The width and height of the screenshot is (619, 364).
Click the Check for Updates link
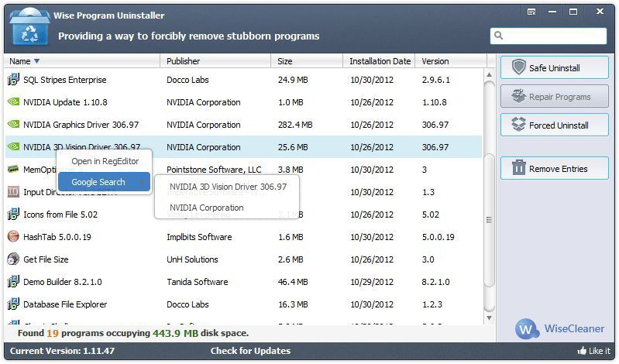coord(250,351)
